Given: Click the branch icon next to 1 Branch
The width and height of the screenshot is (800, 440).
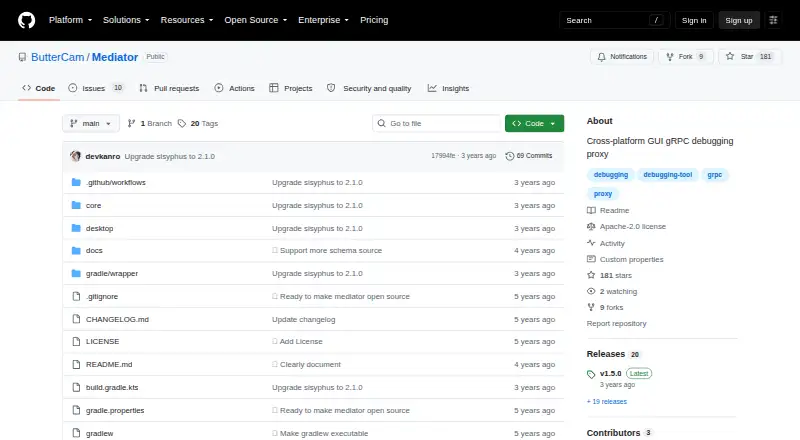Looking at the screenshot, I should 131,124.
